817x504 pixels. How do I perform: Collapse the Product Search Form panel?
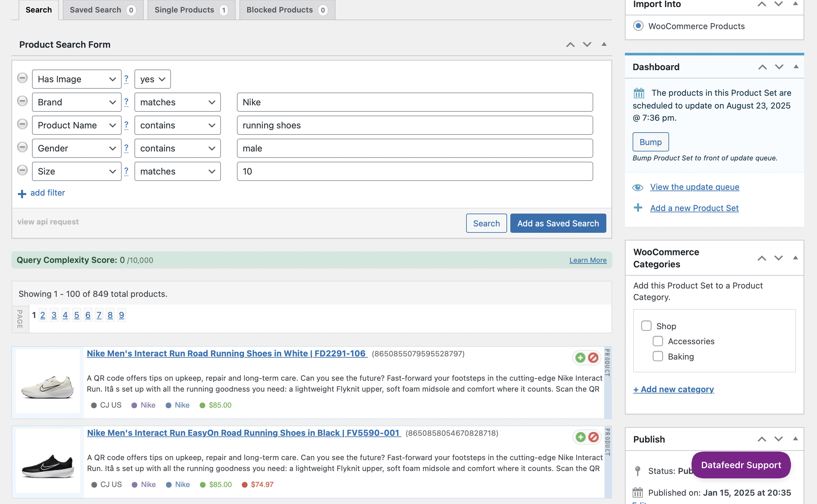pos(604,44)
